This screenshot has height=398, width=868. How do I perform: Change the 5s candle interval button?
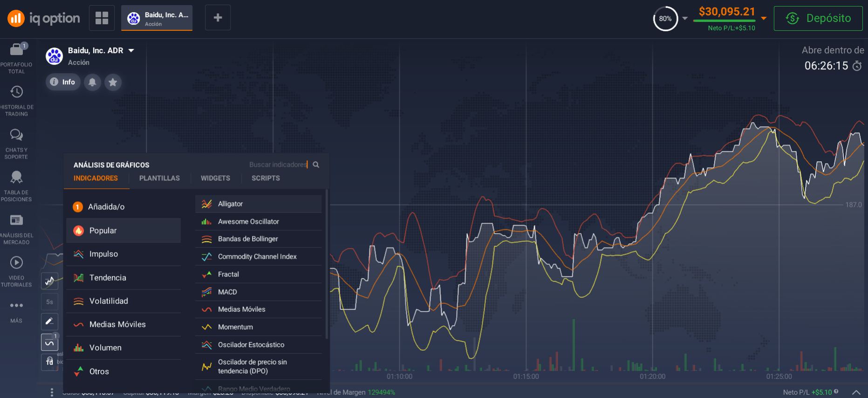(49, 302)
